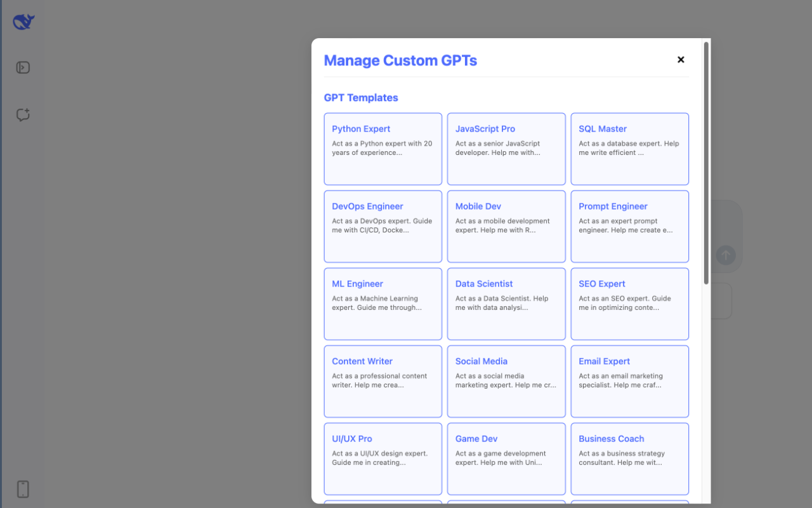
Task: Select the JavaScript Pro template
Action: (506, 149)
